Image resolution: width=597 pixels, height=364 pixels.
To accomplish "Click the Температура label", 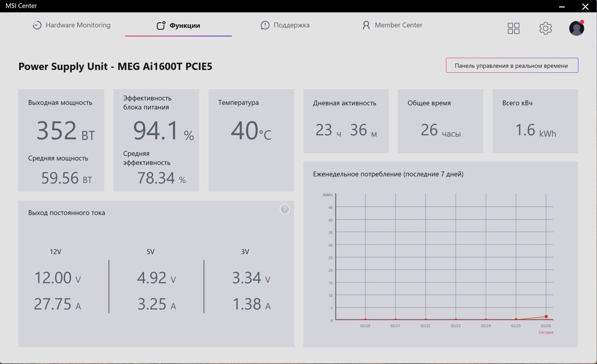I will 238,103.
